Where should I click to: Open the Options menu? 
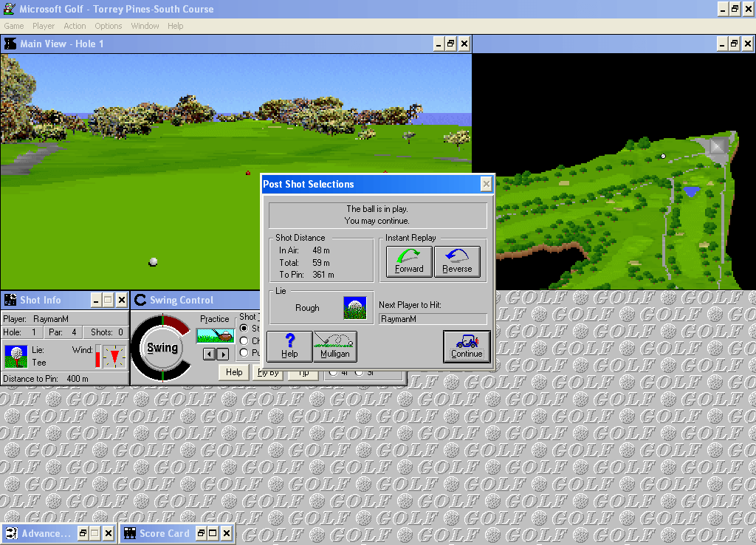click(108, 26)
